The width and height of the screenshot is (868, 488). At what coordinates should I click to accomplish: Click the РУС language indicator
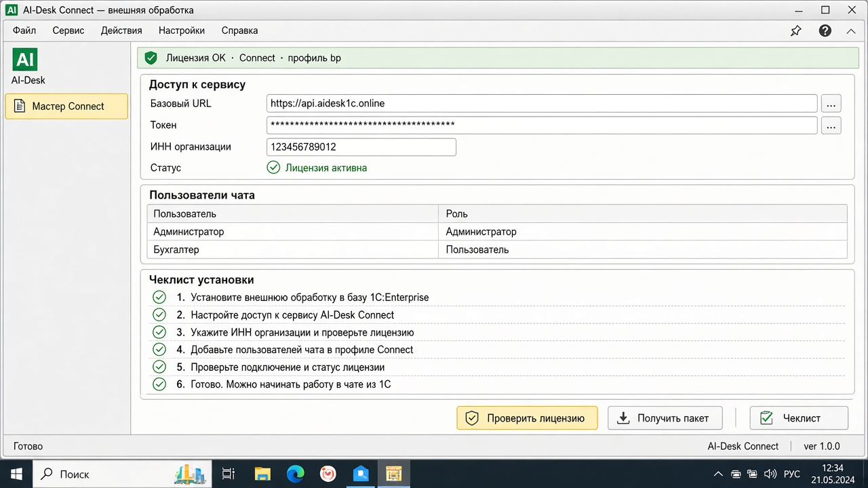tap(791, 474)
